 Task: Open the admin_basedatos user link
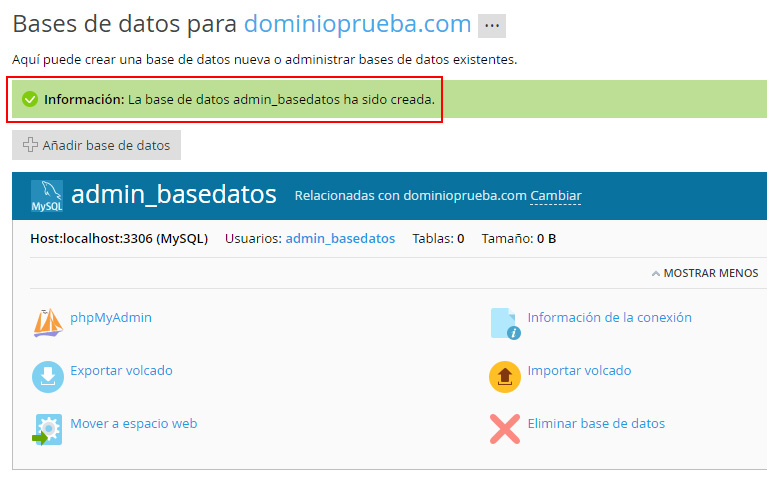coord(340,238)
